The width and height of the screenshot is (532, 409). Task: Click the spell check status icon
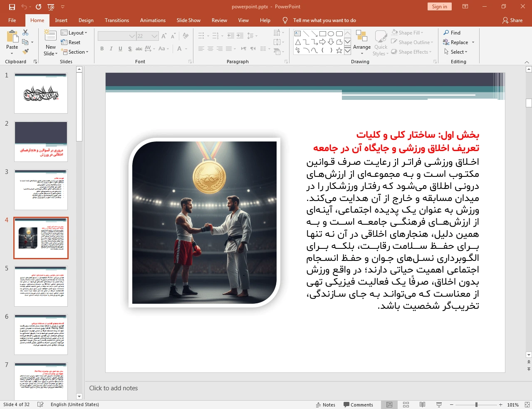click(x=40, y=404)
